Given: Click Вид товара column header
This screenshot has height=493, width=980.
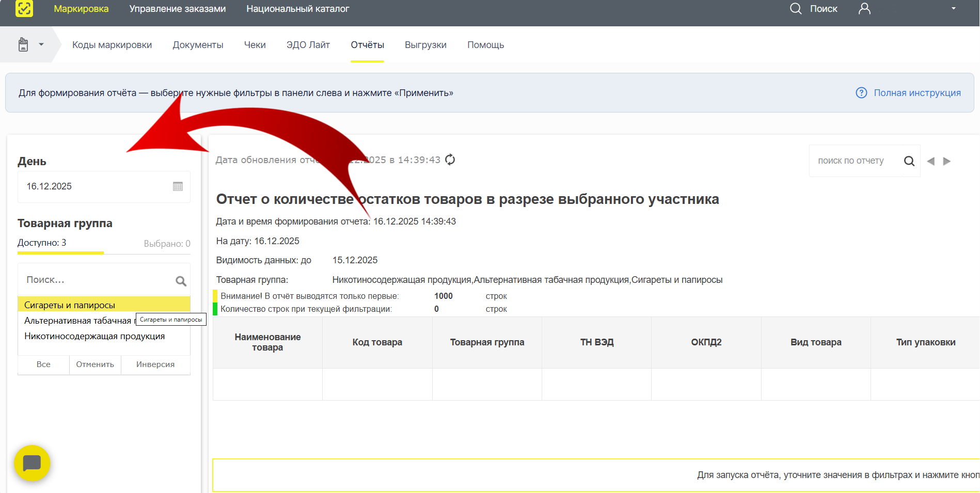Looking at the screenshot, I should [816, 342].
